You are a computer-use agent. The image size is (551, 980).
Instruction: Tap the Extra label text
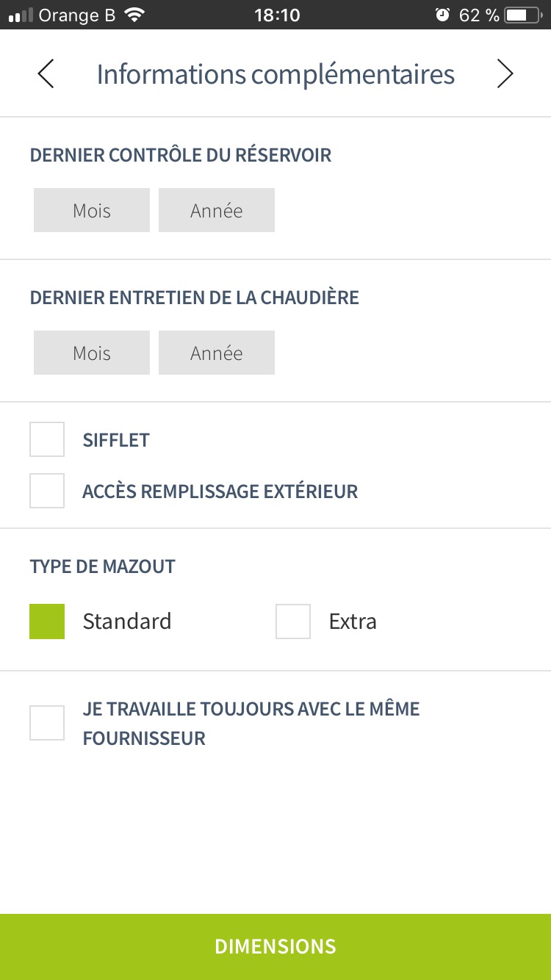click(x=353, y=621)
